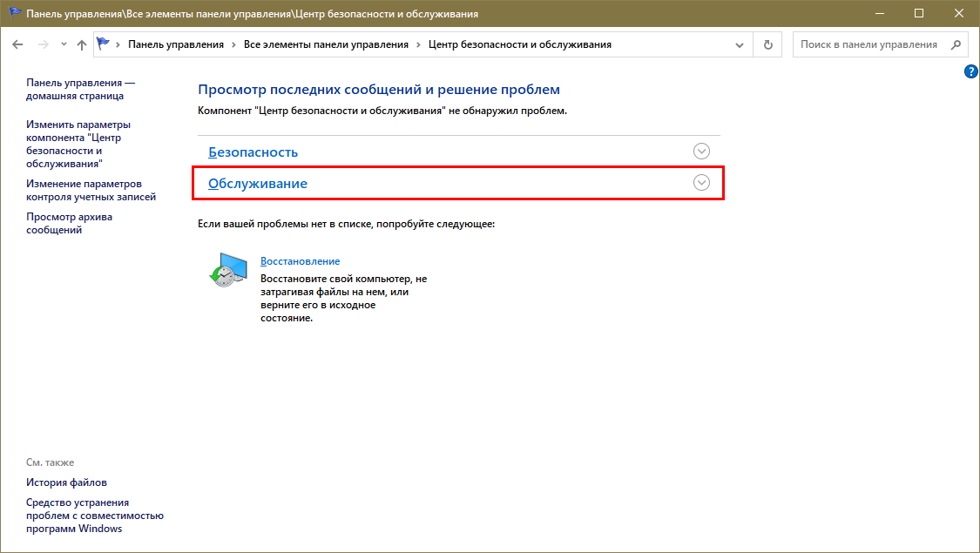
Task: Expand the Обслуживание section chevron
Action: point(701,183)
